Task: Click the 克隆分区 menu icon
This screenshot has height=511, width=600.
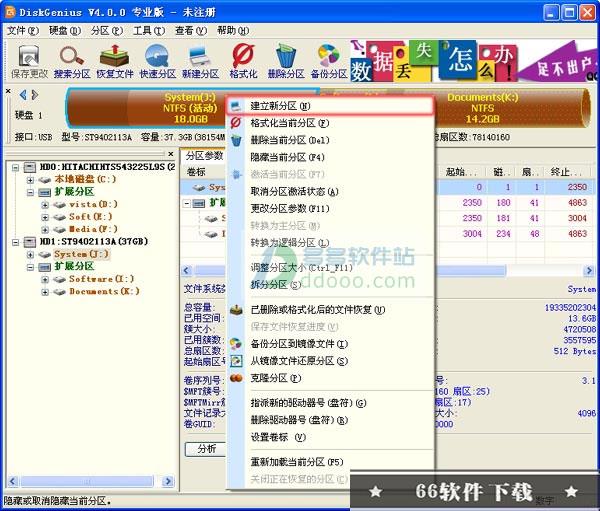Action: click(236, 378)
